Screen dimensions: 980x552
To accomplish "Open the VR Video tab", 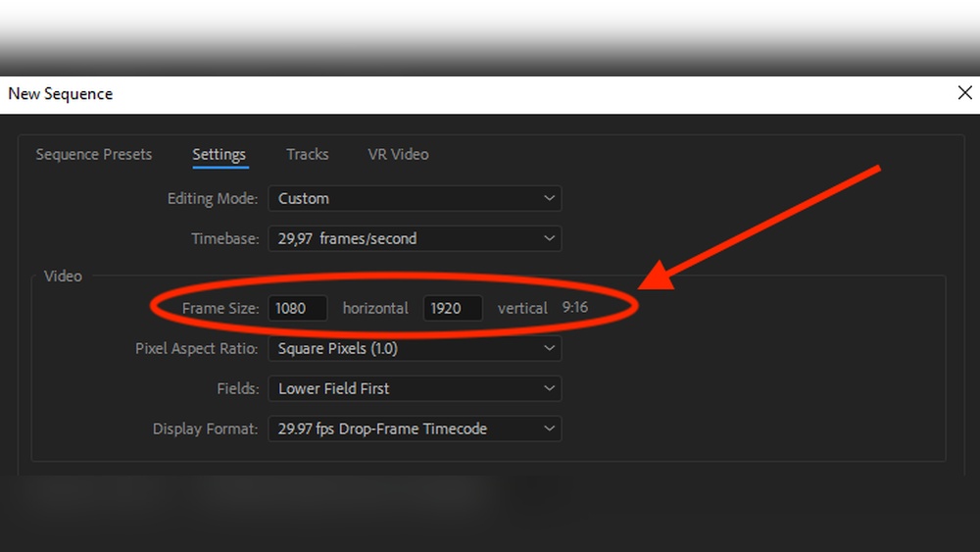I will [398, 154].
